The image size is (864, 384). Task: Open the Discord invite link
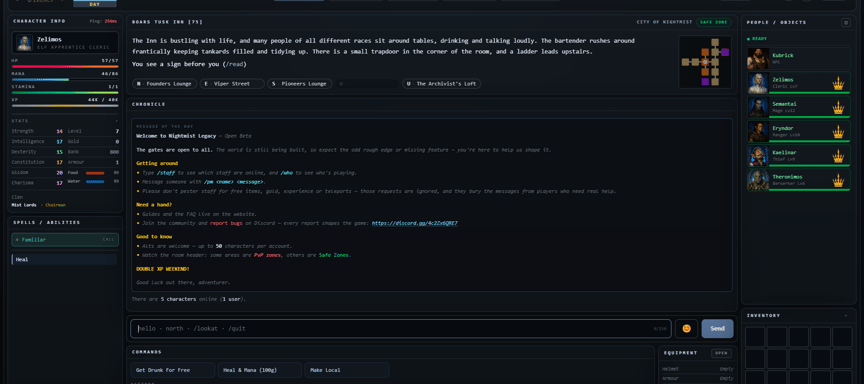point(415,224)
